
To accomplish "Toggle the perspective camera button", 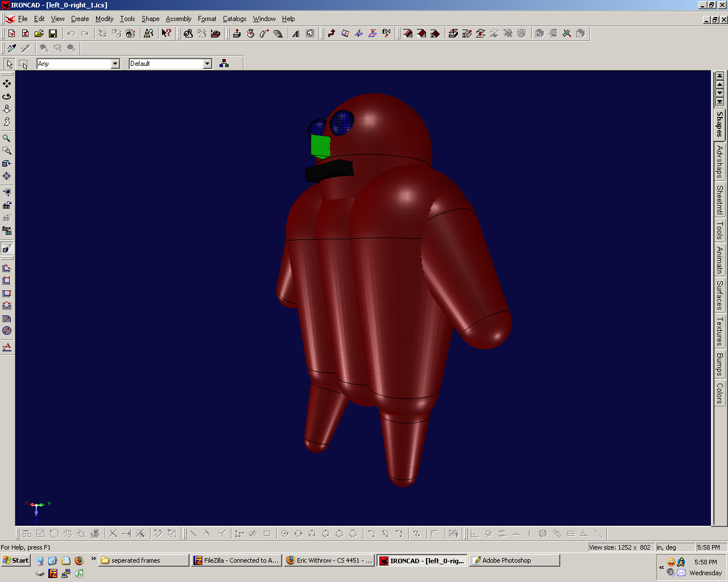I will (7, 248).
